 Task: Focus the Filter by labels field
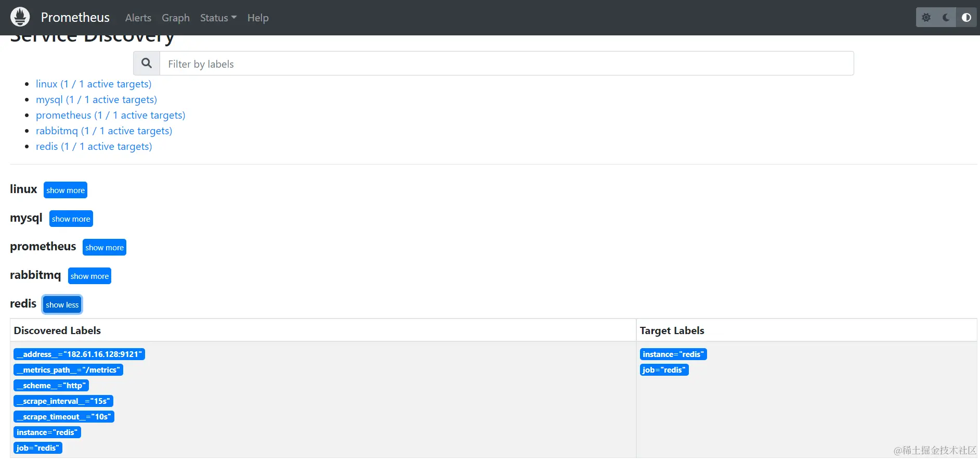click(x=506, y=63)
